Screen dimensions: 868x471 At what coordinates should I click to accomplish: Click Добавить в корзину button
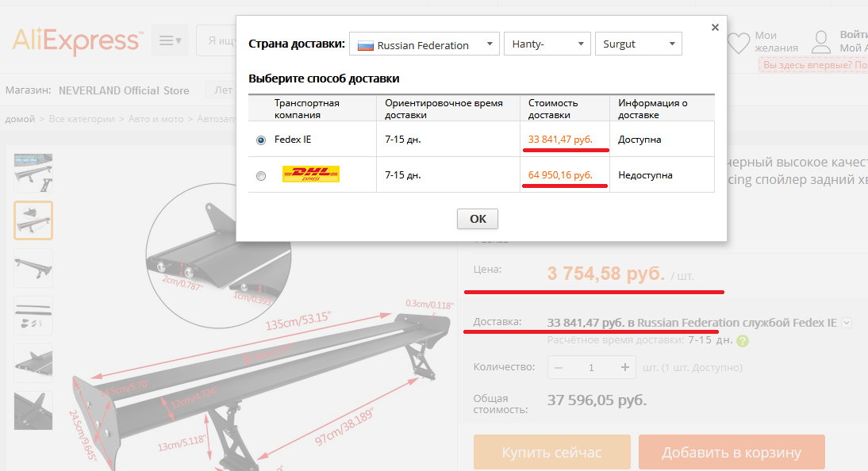[x=732, y=453]
